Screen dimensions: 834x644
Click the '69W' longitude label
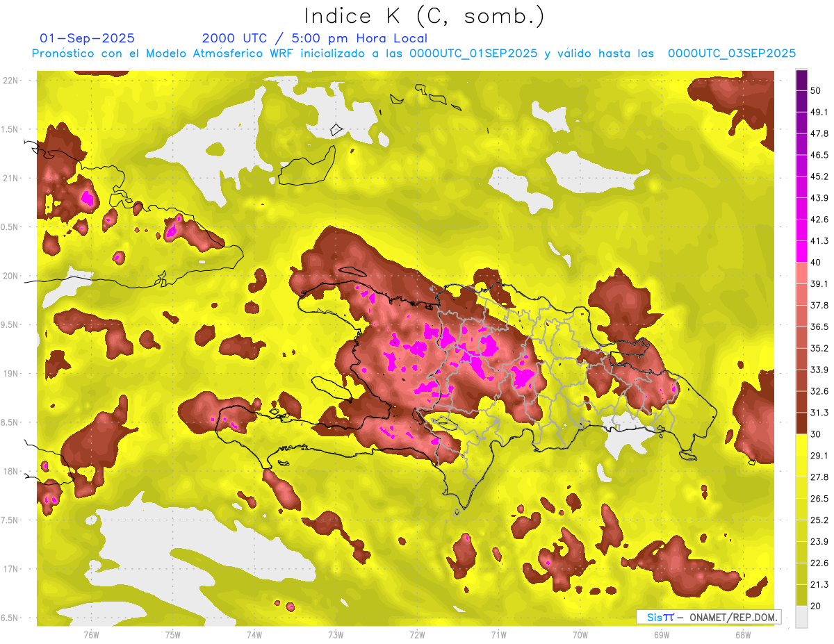tap(662, 635)
